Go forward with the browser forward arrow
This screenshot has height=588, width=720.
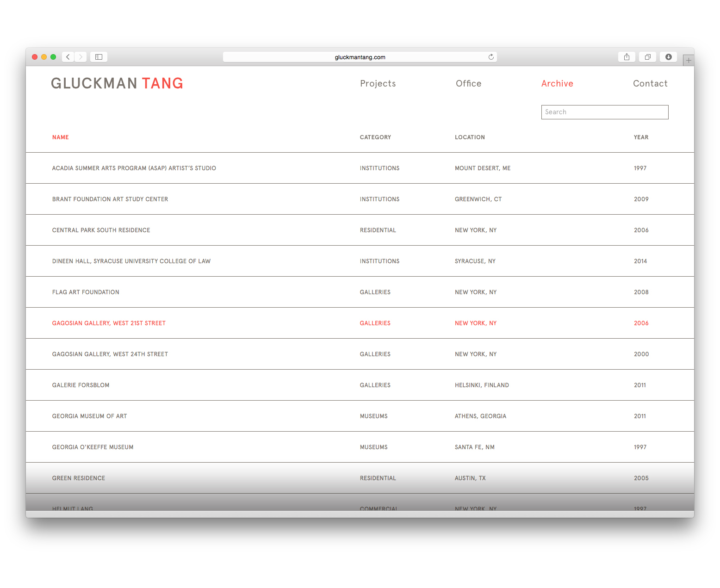click(x=81, y=57)
